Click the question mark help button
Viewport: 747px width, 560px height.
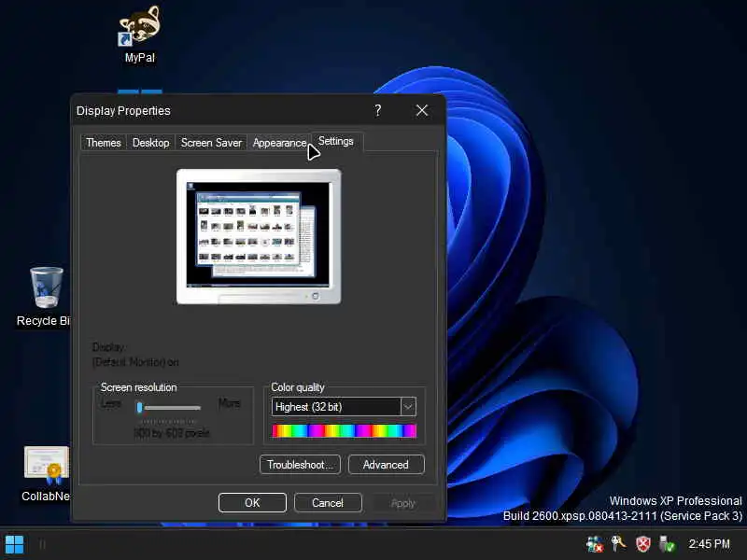(378, 110)
